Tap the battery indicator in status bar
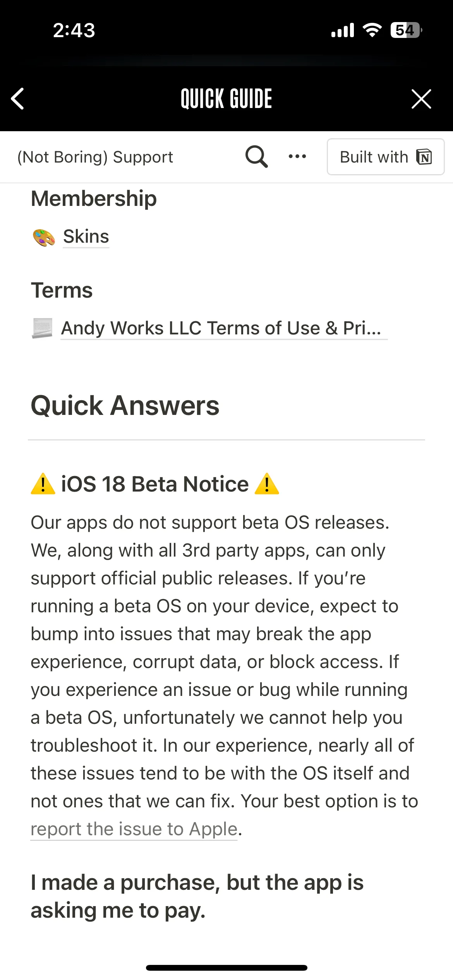The image size is (453, 980). (406, 30)
